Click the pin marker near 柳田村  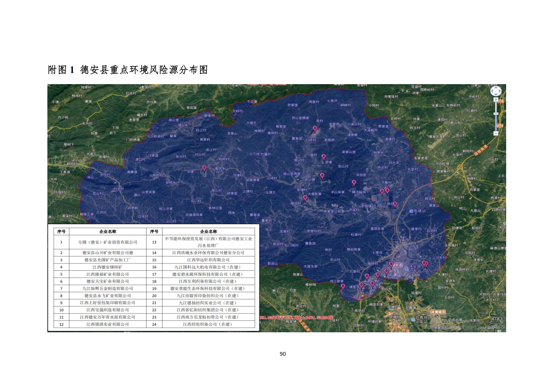pos(305,198)
